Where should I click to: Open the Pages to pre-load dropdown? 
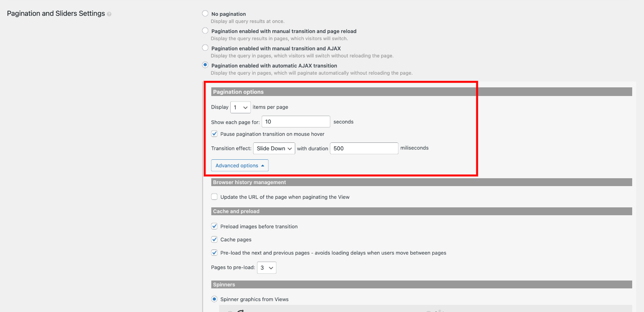(x=266, y=268)
